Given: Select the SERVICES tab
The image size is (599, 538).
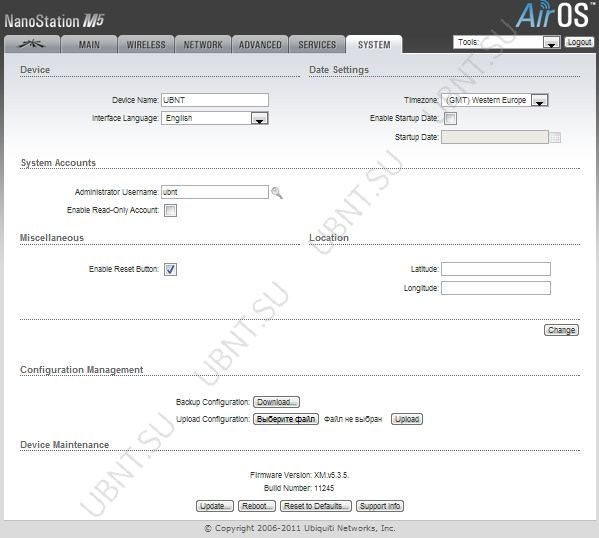Looking at the screenshot, I should tap(317, 45).
